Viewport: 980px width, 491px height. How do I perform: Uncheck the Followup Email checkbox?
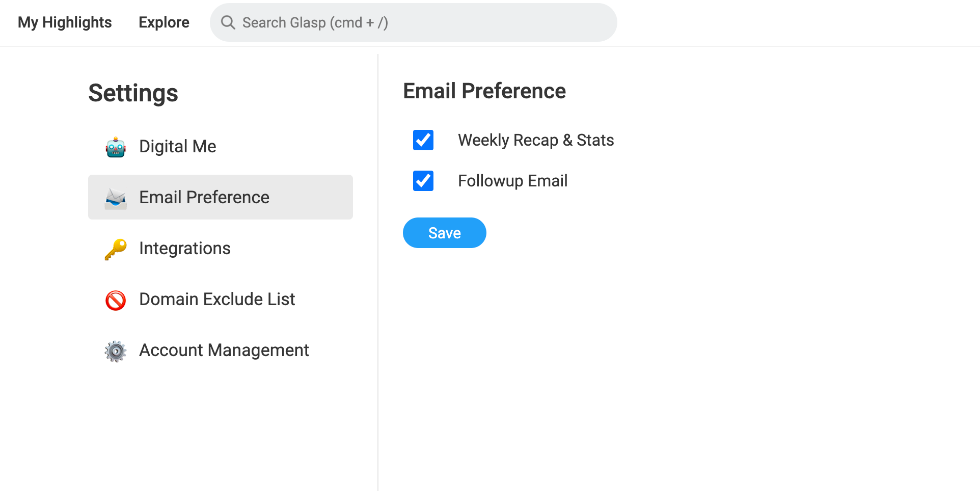(423, 181)
